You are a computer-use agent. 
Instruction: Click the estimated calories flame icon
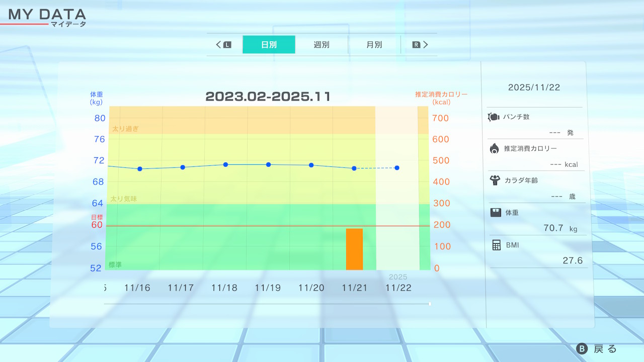(494, 148)
